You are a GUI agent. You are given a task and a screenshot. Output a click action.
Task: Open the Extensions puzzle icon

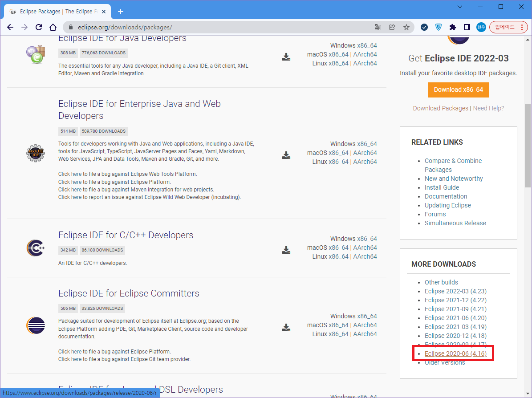pyautogui.click(x=453, y=27)
